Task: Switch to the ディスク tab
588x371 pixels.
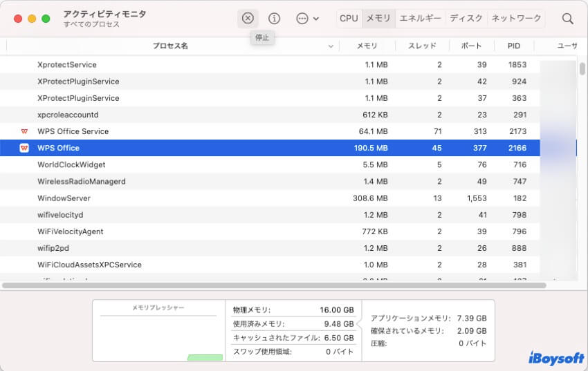Action: [x=466, y=18]
